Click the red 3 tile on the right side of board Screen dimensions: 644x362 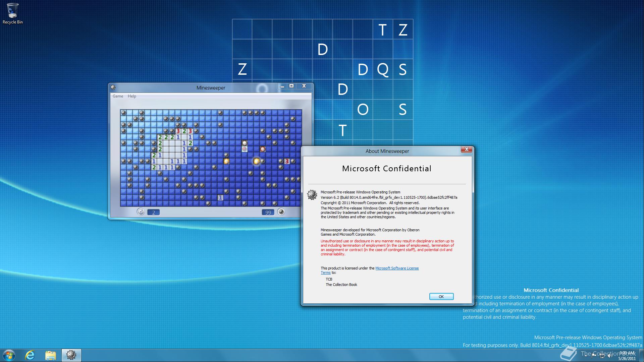point(287,161)
